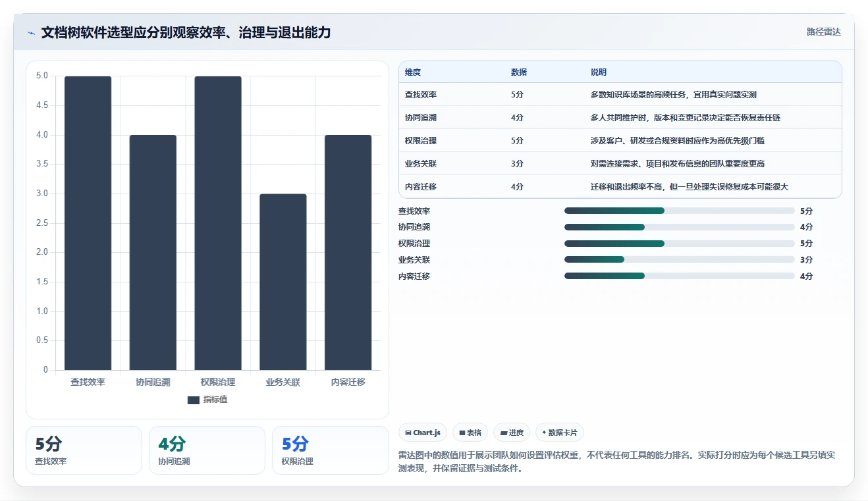868x501 pixels.
Task: Select the 业务关联 table row cell
Action: coord(421,164)
